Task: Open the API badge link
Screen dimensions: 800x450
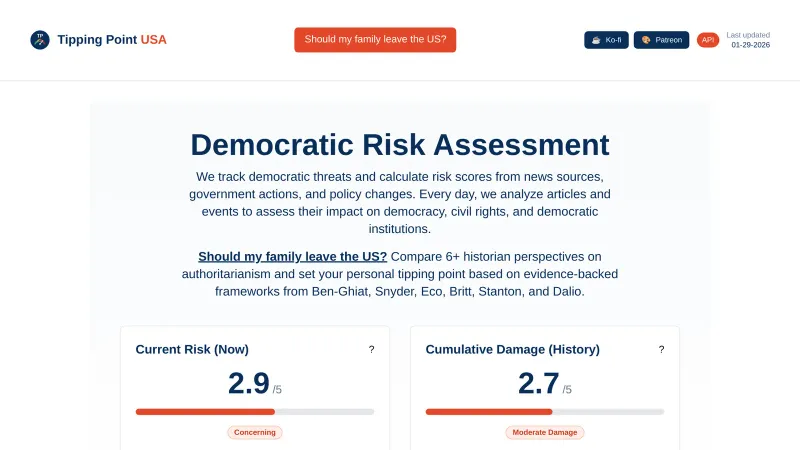Action: [708, 40]
